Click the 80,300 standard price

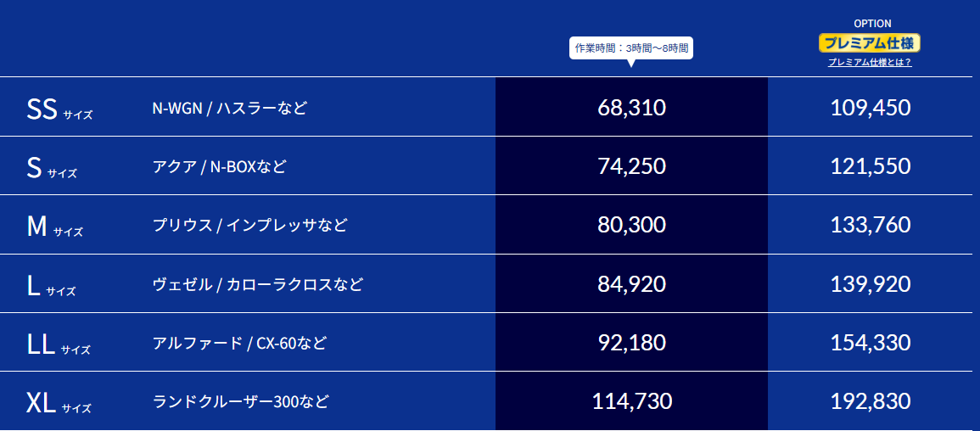[x=631, y=225]
